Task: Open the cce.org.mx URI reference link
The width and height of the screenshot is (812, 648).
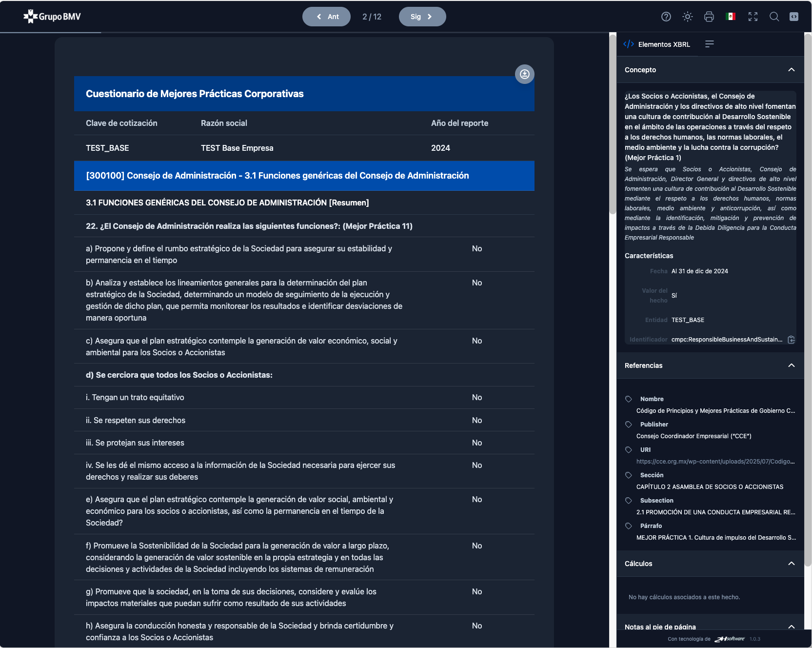Action: (x=715, y=462)
